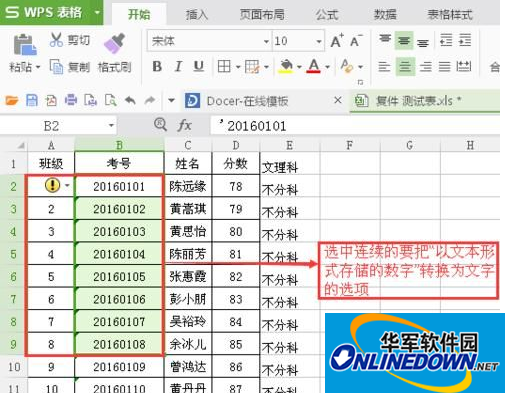Click formula bar showing '20160101
Viewport: 505px width, 393px height.
pos(355,126)
